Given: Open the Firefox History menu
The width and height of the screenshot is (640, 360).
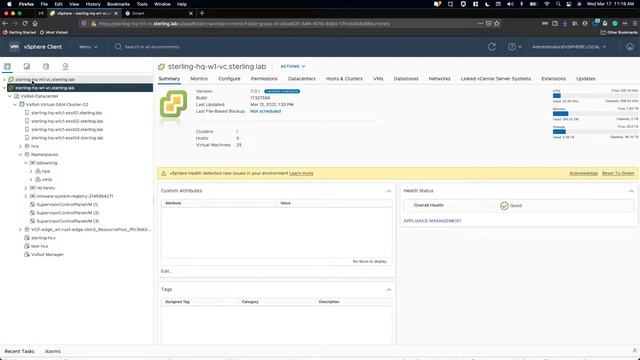Looking at the screenshot, I should tap(93, 4).
